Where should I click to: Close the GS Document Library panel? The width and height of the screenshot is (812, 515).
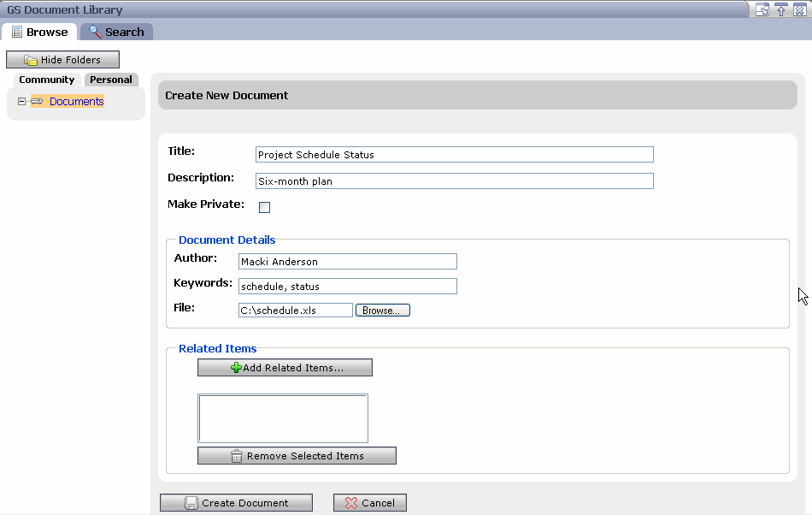799,10
